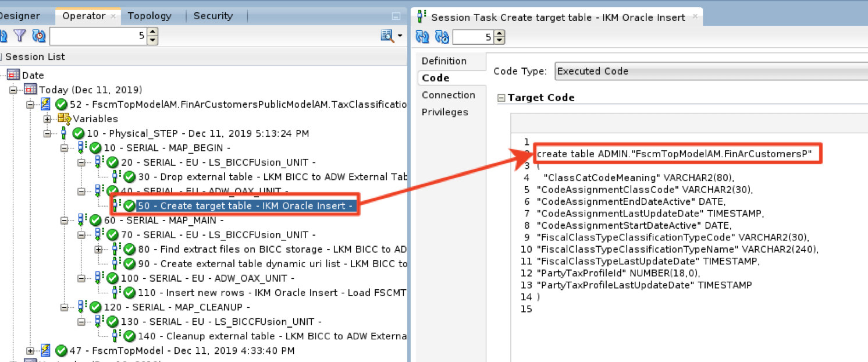
Task: Switch to the Security tab
Action: (213, 16)
